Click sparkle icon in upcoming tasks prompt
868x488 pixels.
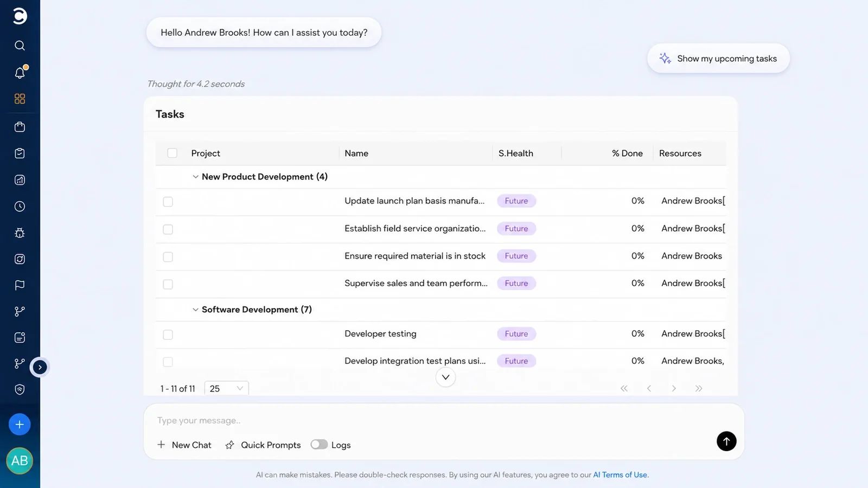pyautogui.click(x=665, y=59)
